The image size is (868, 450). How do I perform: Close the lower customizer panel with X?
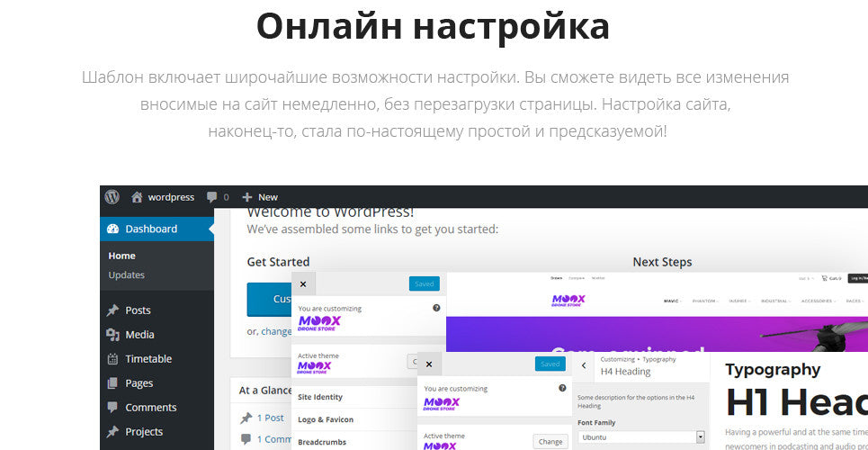[429, 364]
